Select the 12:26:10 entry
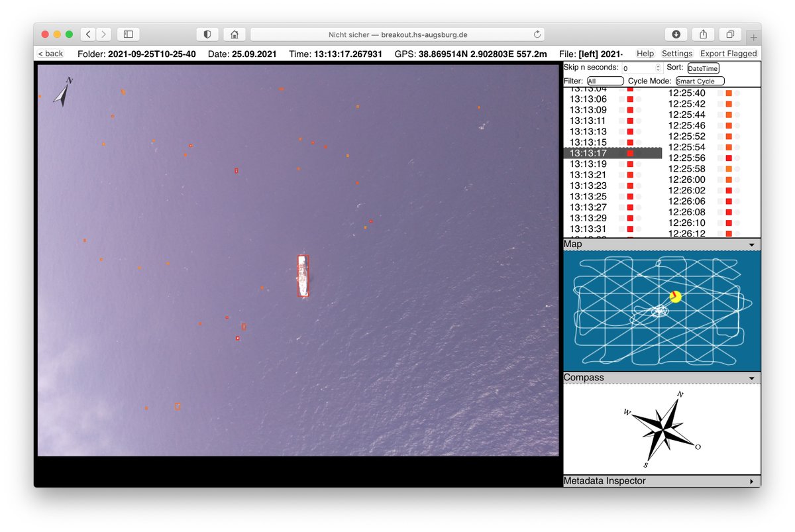Image resolution: width=795 pixels, height=532 pixels. (687, 223)
